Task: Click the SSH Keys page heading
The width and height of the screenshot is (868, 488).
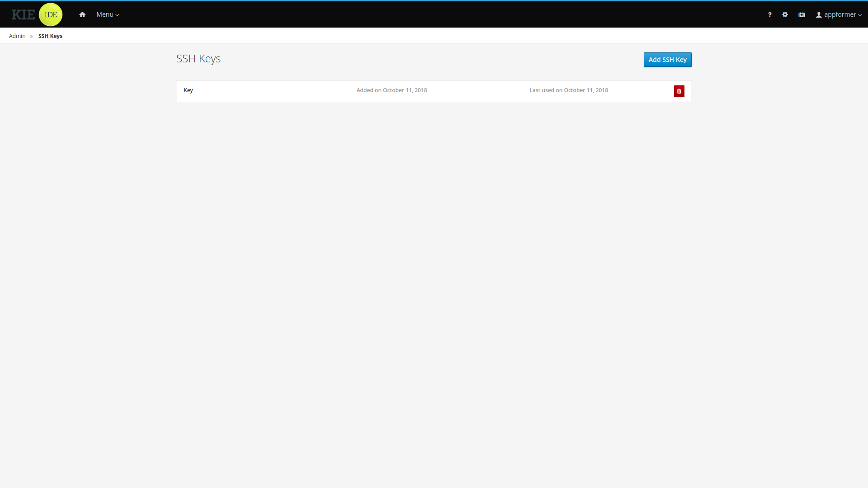Action: tap(198, 59)
